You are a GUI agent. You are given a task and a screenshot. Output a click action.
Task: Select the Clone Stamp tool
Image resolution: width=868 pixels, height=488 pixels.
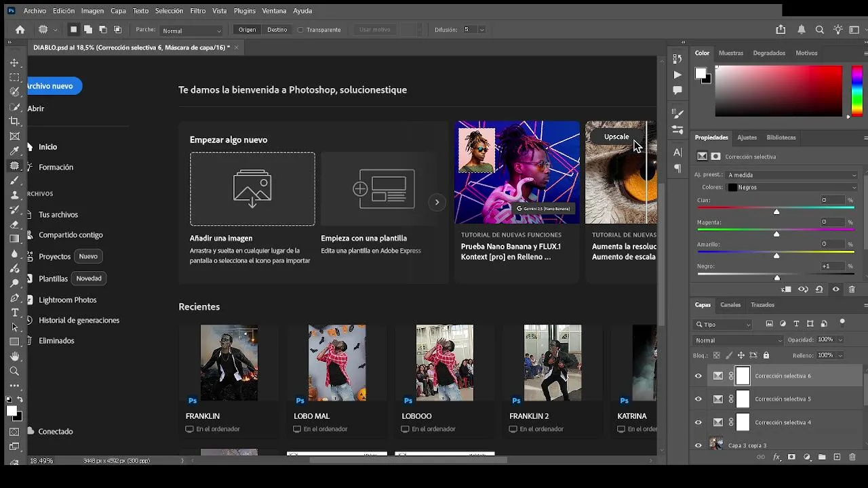tap(14, 195)
